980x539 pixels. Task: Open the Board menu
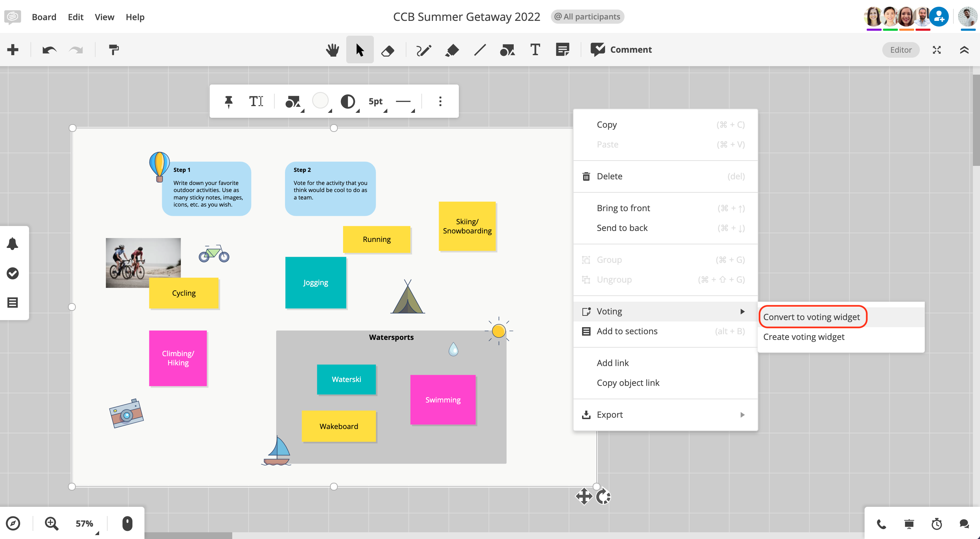[44, 17]
